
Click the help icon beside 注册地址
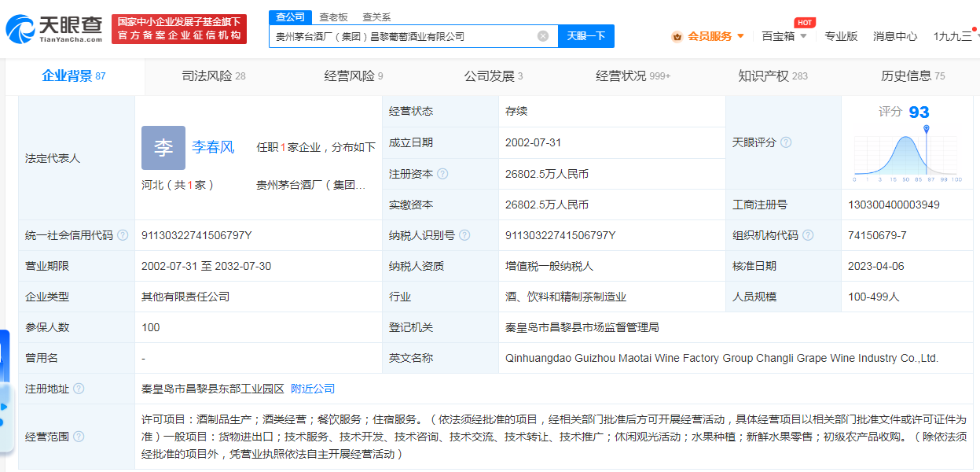pyautogui.click(x=79, y=389)
